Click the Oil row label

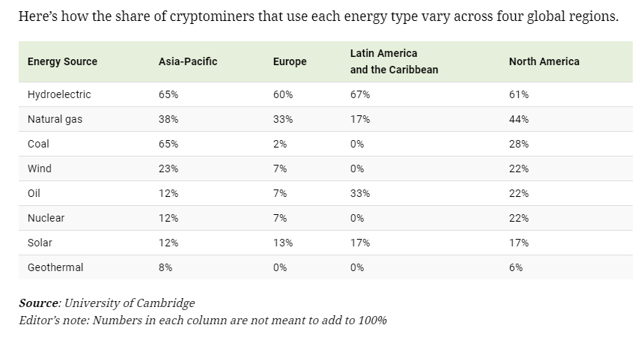34,193
